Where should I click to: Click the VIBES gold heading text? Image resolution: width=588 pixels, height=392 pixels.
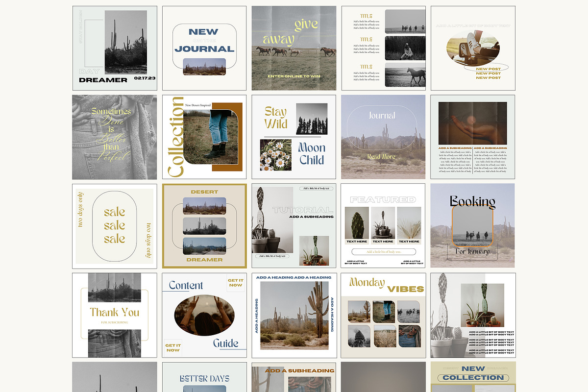click(x=405, y=289)
